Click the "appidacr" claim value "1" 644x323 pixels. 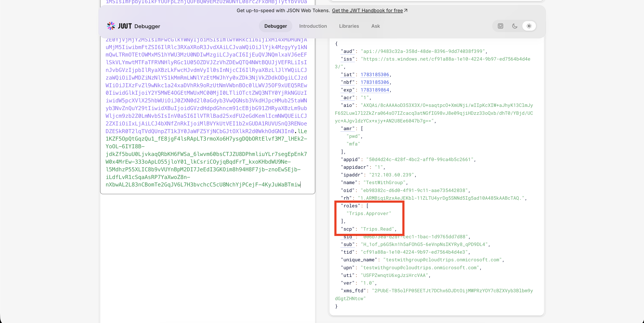point(379,167)
